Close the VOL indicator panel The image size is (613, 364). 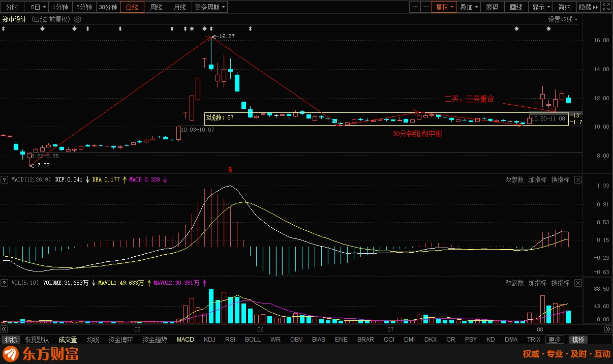click(578, 283)
